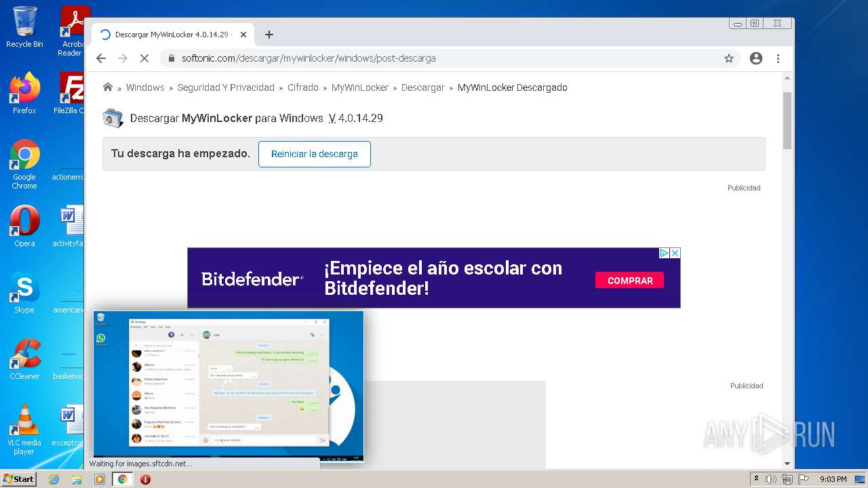Image resolution: width=868 pixels, height=488 pixels.
Task: Open Windows Explorer from taskbar
Action: [77, 479]
